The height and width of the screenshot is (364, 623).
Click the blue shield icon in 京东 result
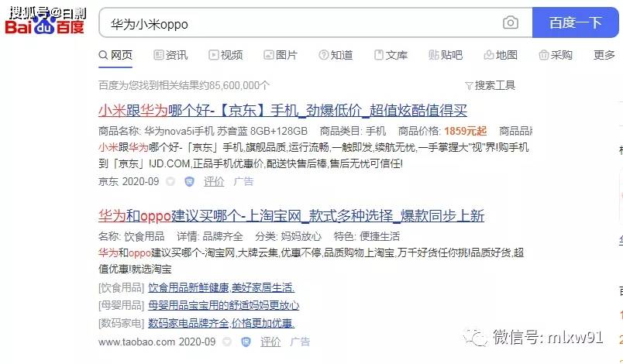click(x=190, y=181)
